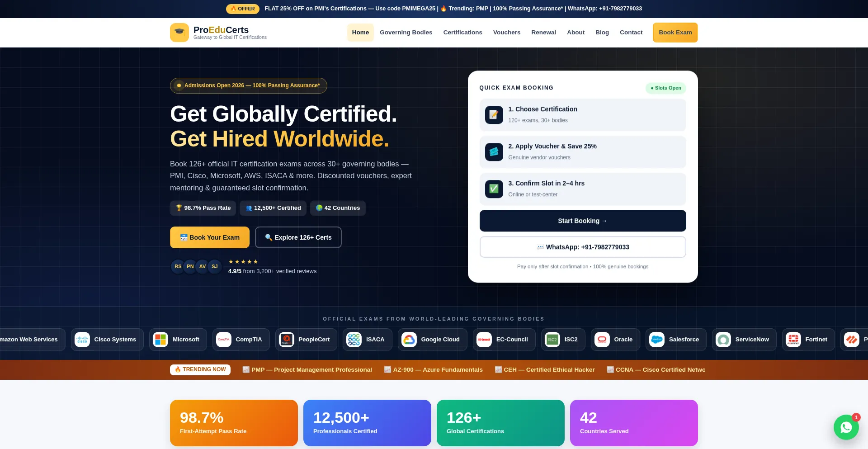Viewport: 868px width, 449px height.
Task: Go to the Home nav item
Action: [360, 33]
